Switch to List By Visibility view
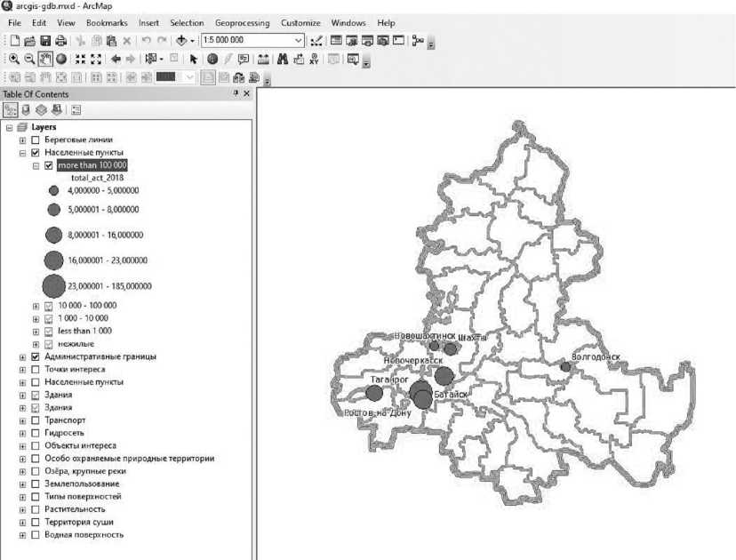This screenshot has width=736, height=560. (41, 110)
